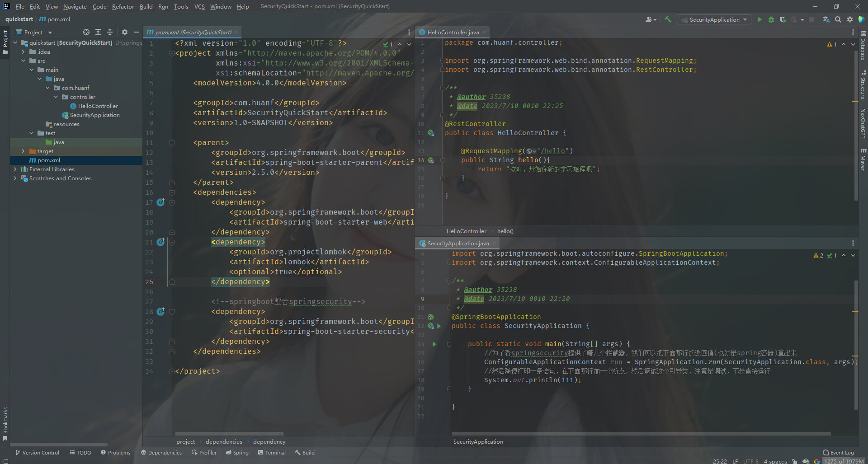Collapse the src folder
Viewport: 868px width, 464px height.
coord(24,61)
